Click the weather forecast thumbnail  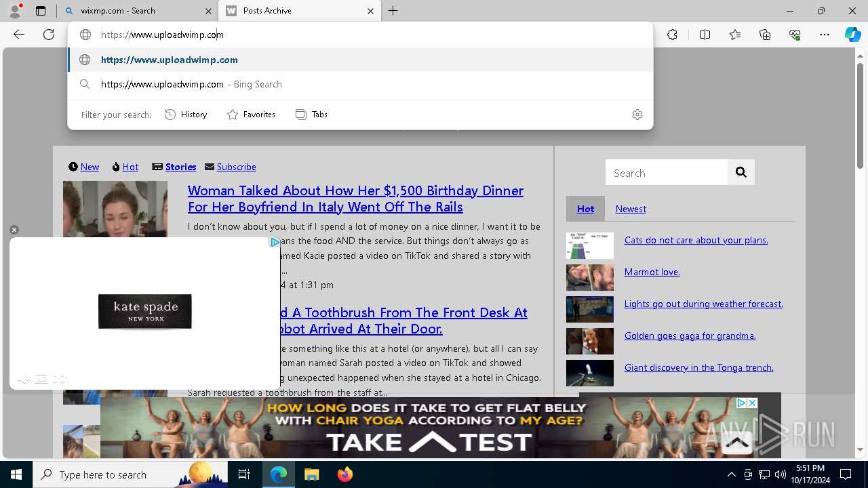(x=590, y=310)
